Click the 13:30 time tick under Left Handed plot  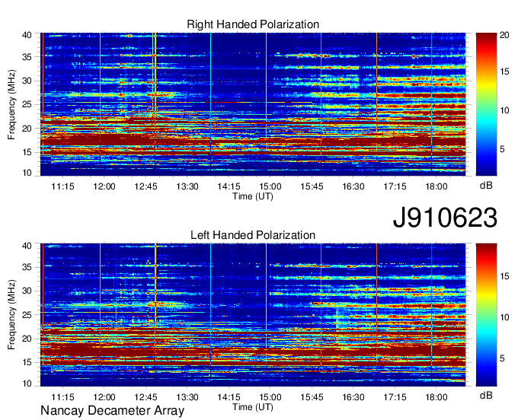click(187, 397)
